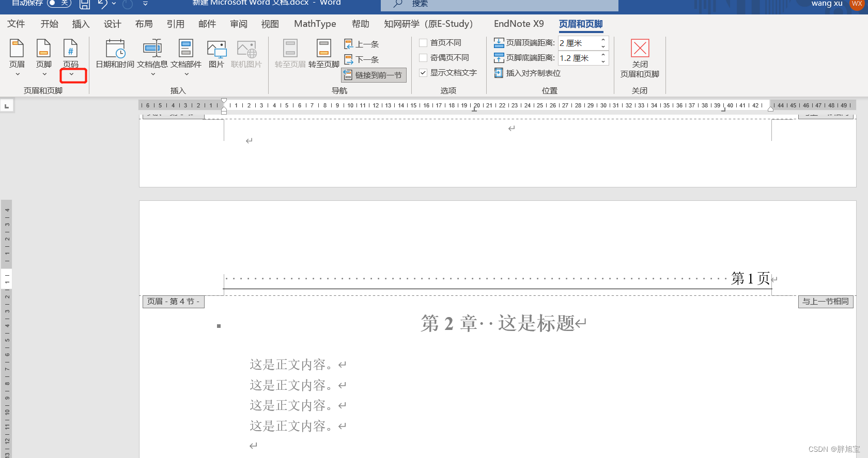The width and height of the screenshot is (868, 458).
Task: Insert alignment tab (插入对齐制表位)
Action: pyautogui.click(x=528, y=73)
